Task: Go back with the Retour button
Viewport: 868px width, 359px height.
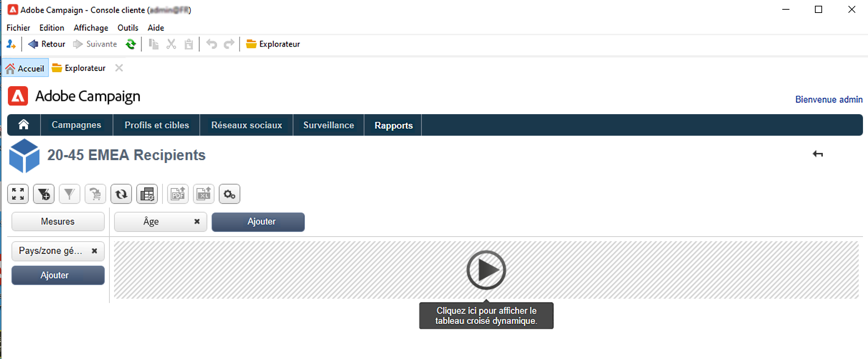Action: [x=47, y=44]
